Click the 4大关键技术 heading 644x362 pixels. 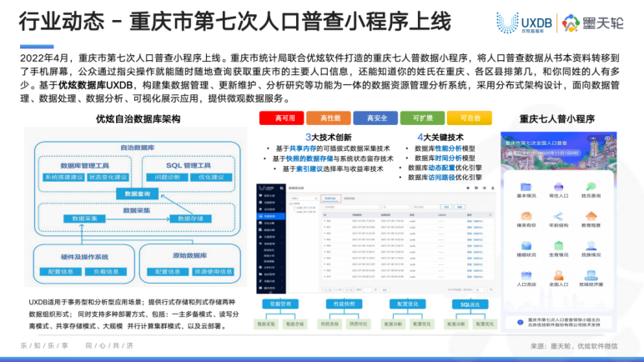[440, 138]
